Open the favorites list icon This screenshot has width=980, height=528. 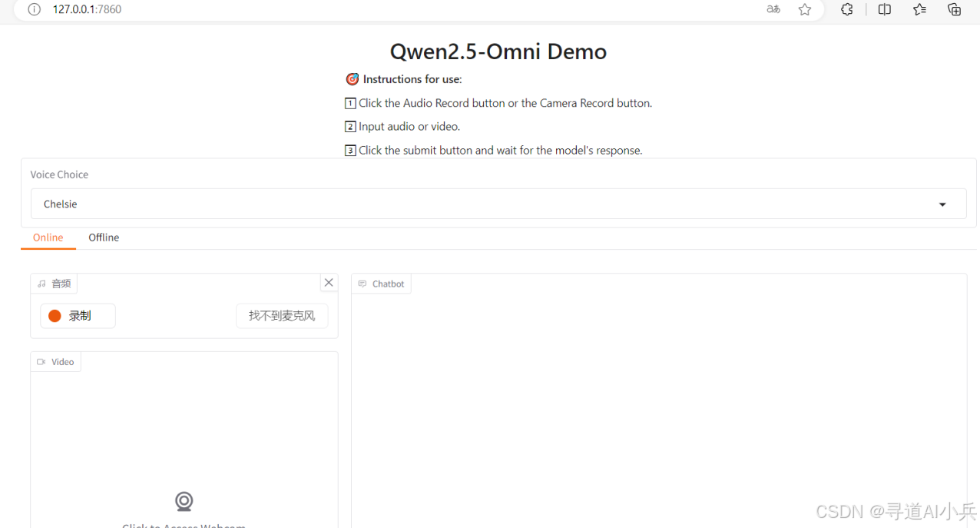(x=919, y=9)
